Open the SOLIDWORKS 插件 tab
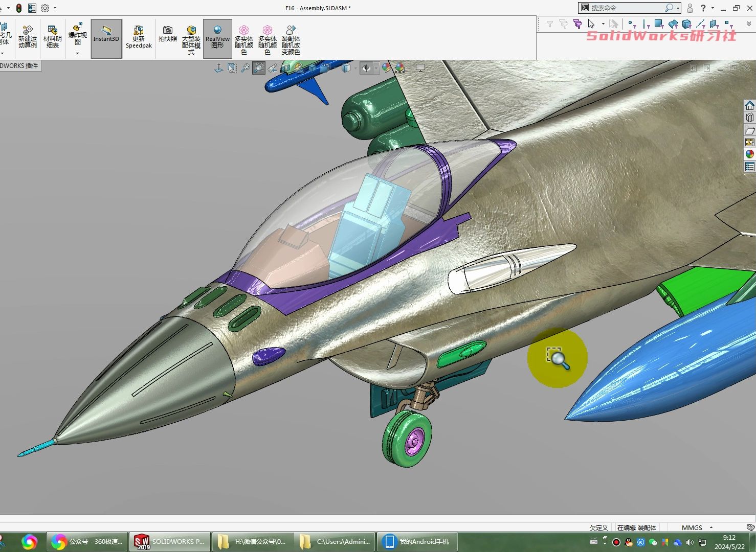The image size is (756, 552). (x=19, y=65)
